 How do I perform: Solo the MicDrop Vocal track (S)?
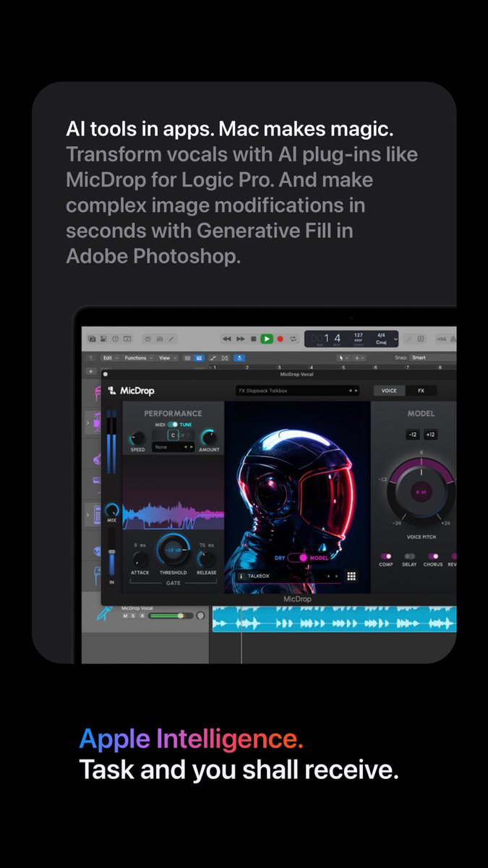click(x=133, y=616)
